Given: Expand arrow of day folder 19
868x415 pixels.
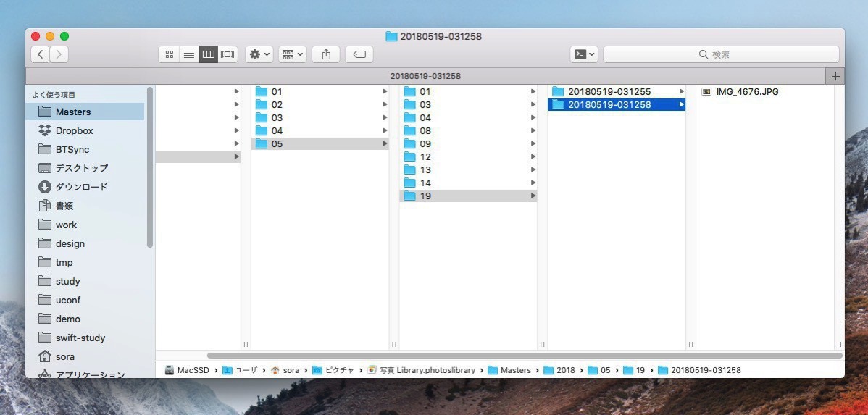Looking at the screenshot, I should [x=533, y=196].
